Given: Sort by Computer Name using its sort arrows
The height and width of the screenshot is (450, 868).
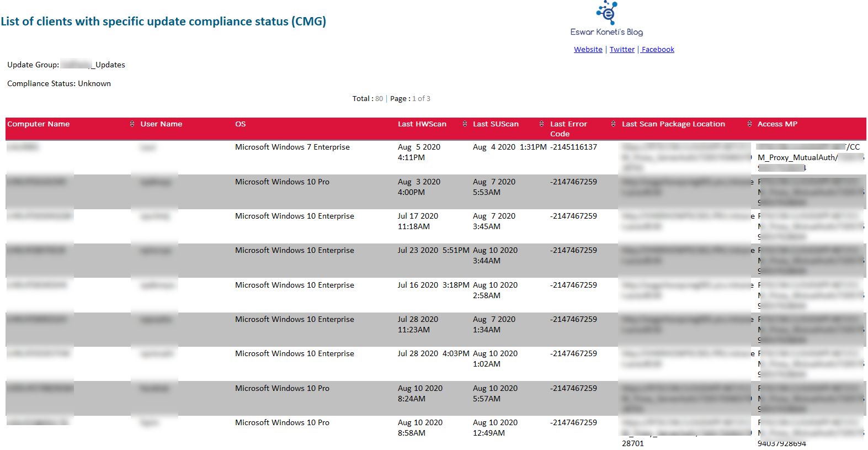Looking at the screenshot, I should click(x=132, y=124).
